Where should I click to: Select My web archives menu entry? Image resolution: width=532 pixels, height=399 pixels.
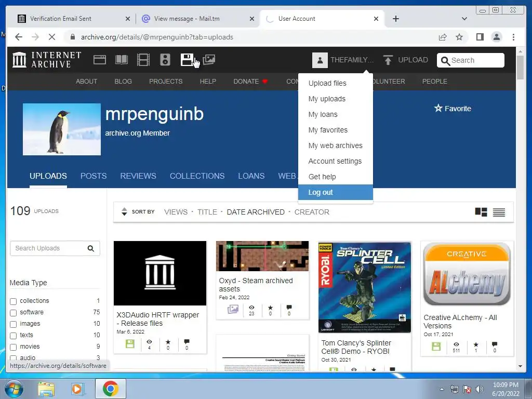336,145
